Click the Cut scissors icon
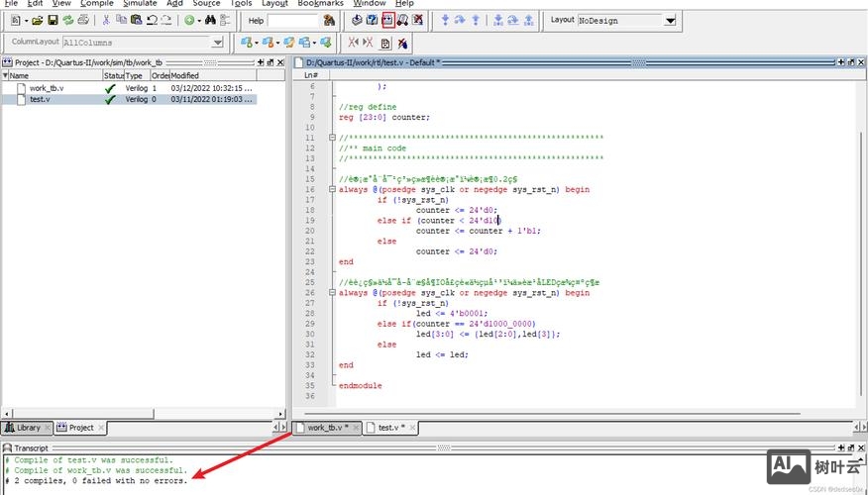The height and width of the screenshot is (495, 868). click(105, 20)
